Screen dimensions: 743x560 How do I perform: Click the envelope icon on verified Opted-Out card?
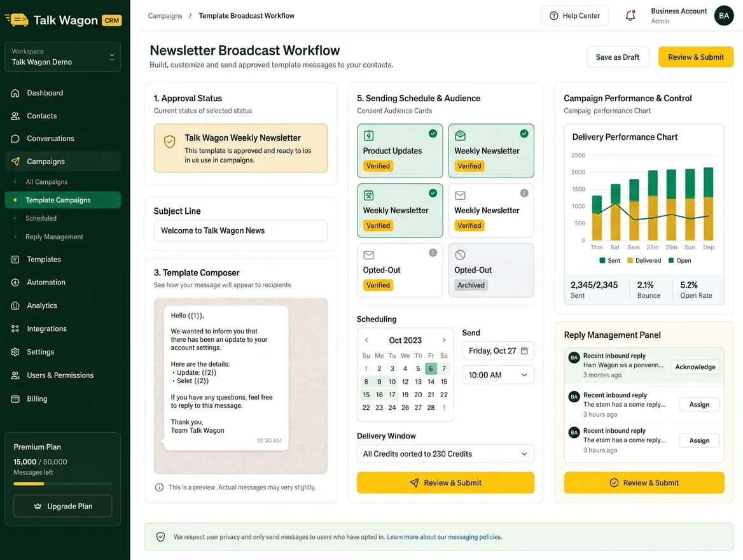point(369,255)
